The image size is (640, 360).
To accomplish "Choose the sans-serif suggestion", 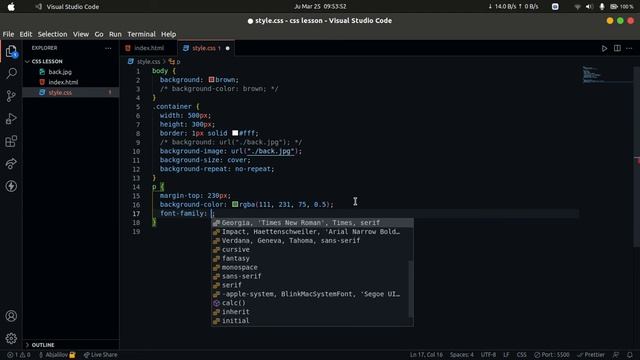I will (312, 276).
